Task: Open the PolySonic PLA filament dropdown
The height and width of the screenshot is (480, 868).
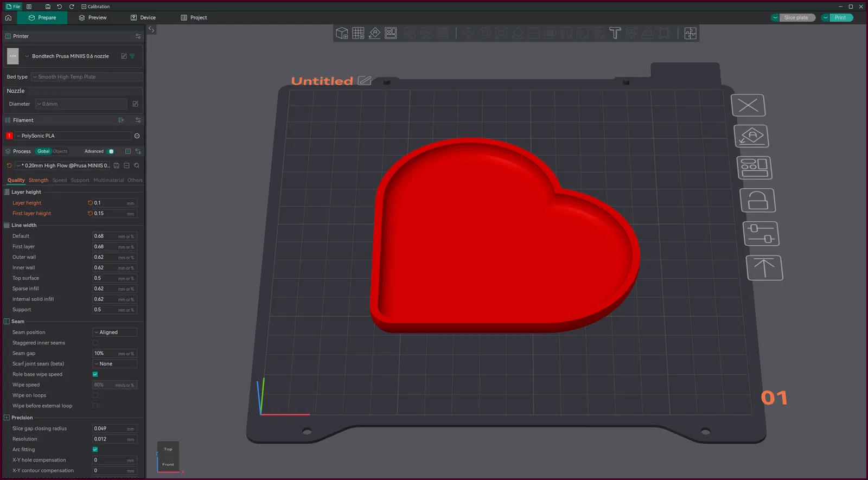Action: [73, 136]
